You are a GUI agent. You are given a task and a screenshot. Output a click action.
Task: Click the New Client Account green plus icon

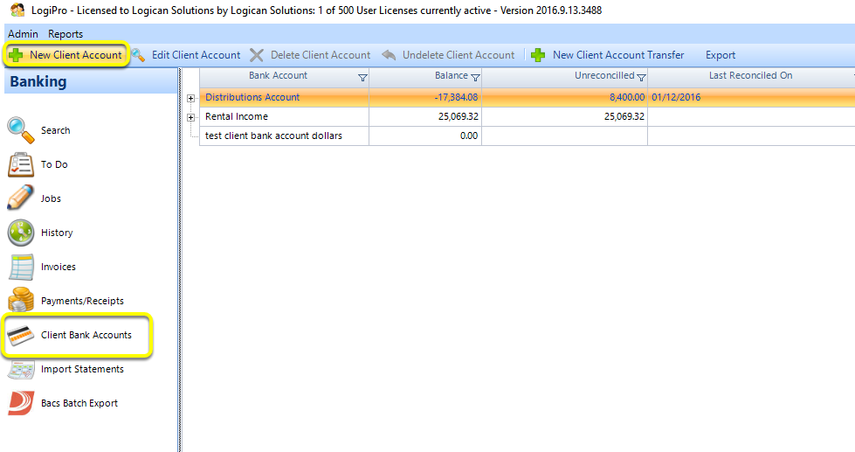16,55
